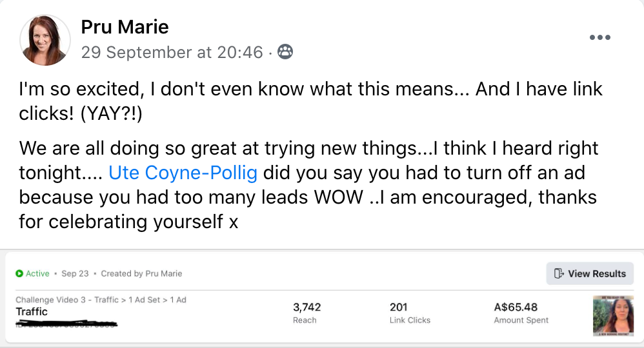Click the "I'm so excited" opening paragraph

(x=310, y=100)
